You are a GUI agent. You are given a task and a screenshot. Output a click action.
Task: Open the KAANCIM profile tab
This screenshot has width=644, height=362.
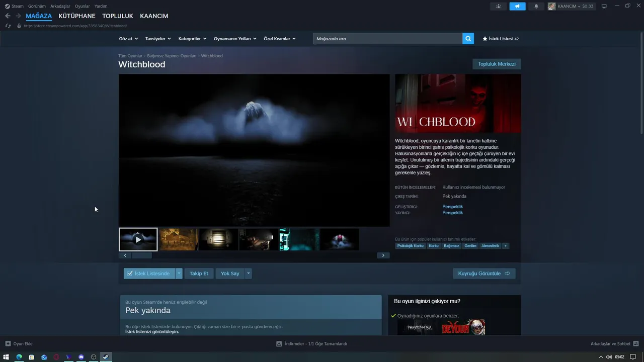(x=154, y=16)
